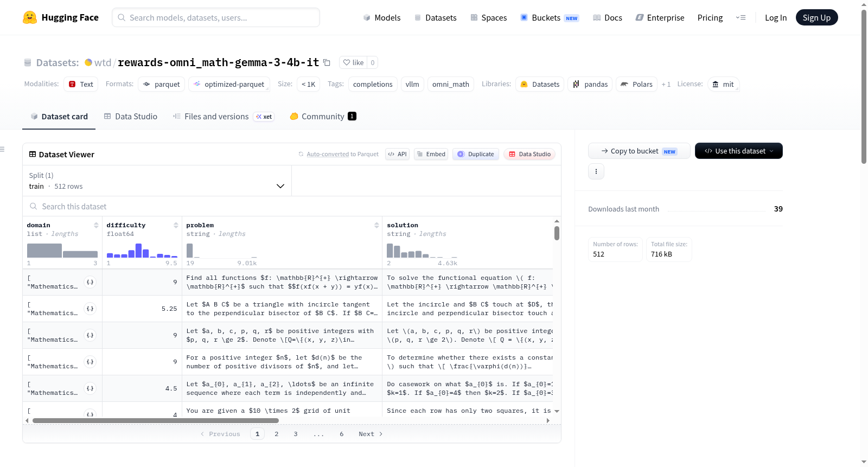Select the completions tag
The width and height of the screenshot is (868, 467).
pos(373,84)
